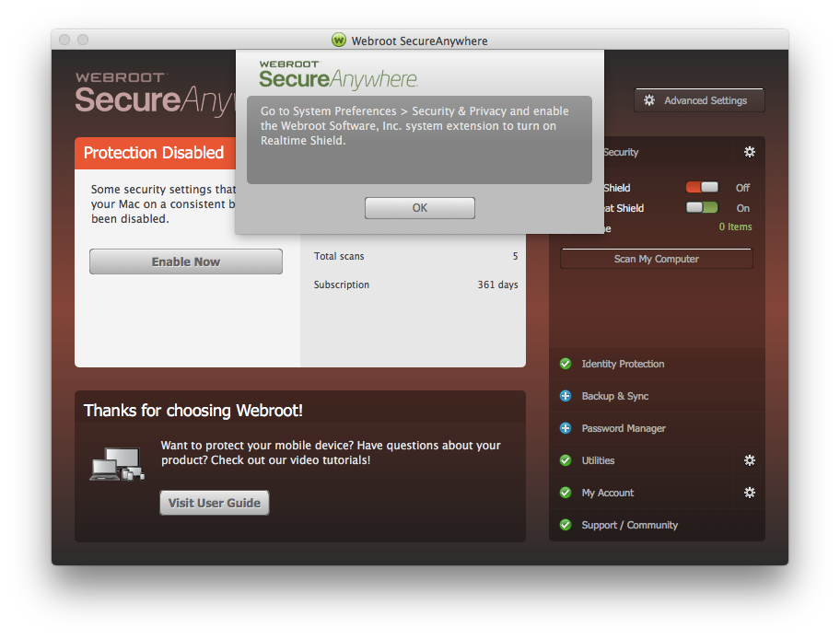Click the Webroot logo icon in title bar
Image resolution: width=840 pixels, height=639 pixels.
[x=339, y=41]
